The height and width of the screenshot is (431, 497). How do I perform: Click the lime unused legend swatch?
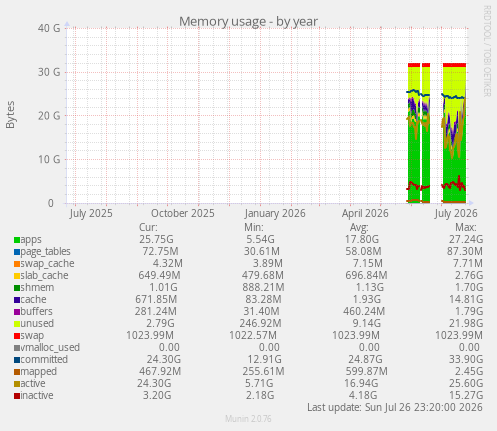(17, 324)
